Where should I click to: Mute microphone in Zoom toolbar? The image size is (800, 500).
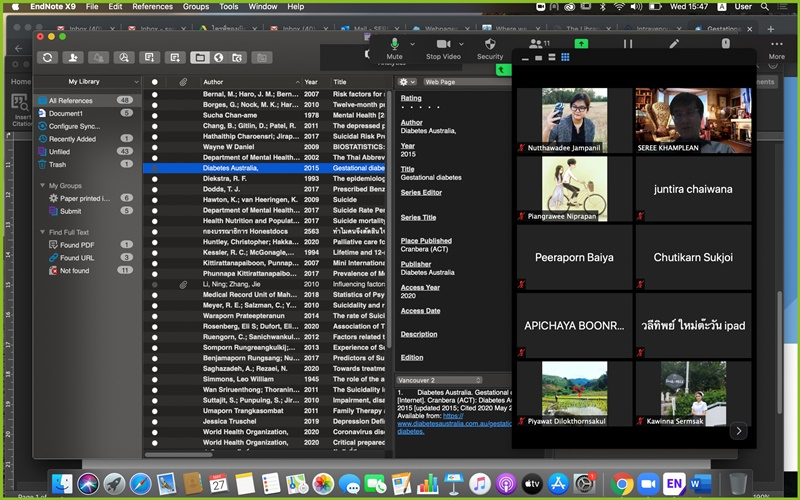(x=394, y=47)
